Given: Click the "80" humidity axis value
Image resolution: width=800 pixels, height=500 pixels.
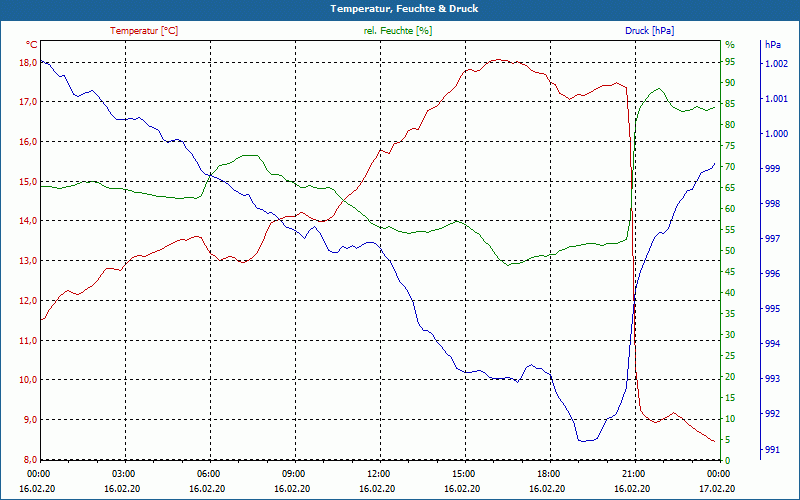Looking at the screenshot, I should tap(730, 124).
